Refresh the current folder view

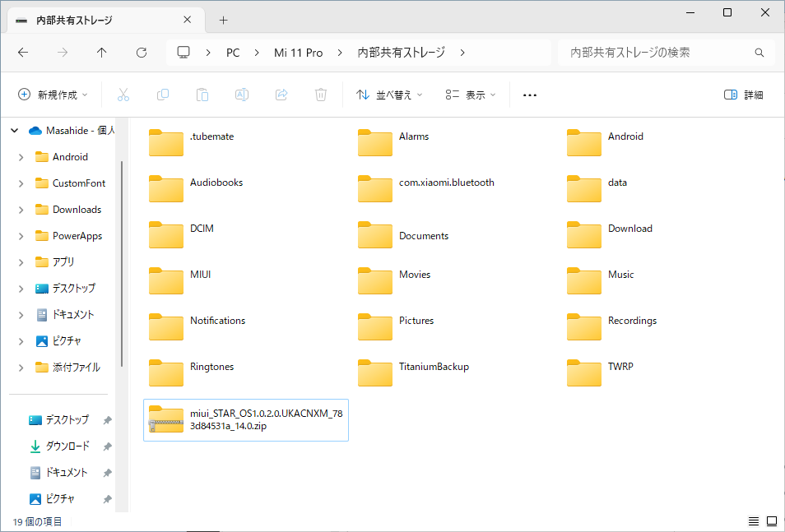(142, 53)
